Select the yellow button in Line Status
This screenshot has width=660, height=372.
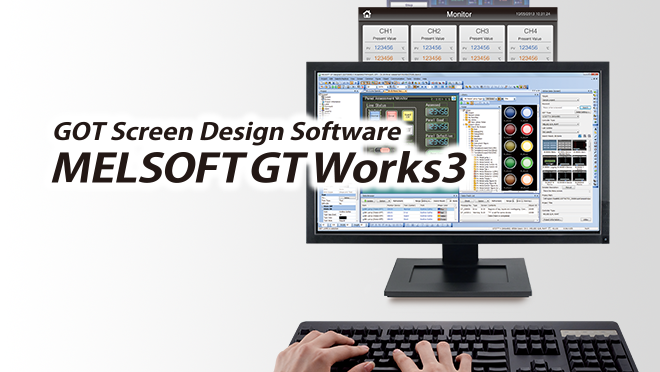pos(407,115)
